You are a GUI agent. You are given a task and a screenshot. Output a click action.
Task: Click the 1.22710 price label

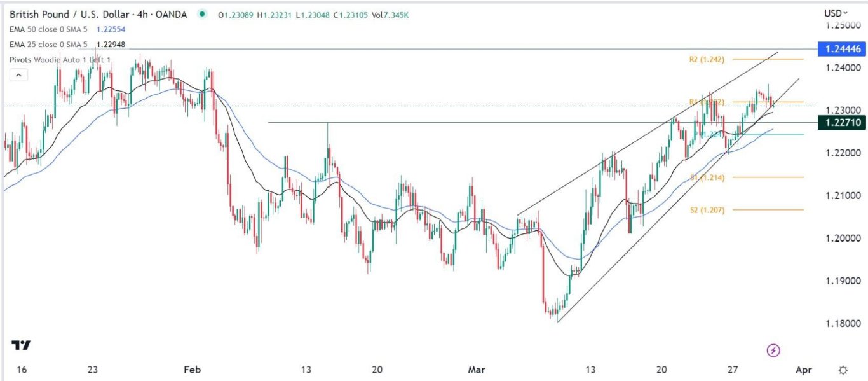[x=843, y=122]
